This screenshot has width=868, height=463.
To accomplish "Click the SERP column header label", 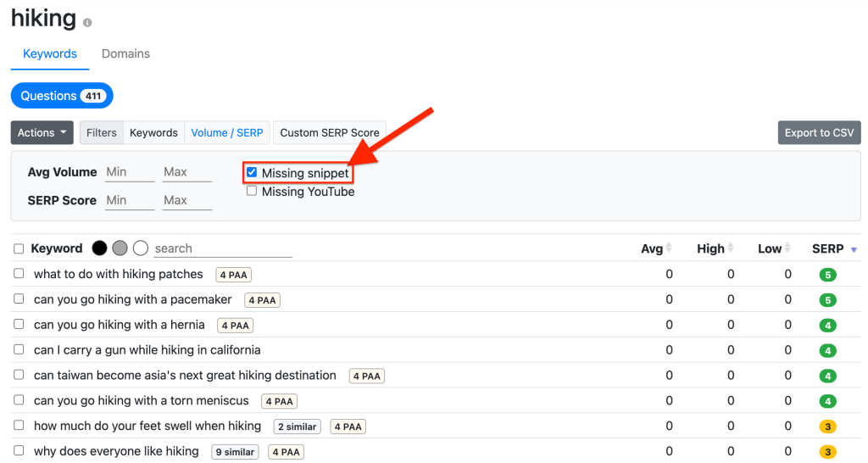I will click(x=827, y=248).
